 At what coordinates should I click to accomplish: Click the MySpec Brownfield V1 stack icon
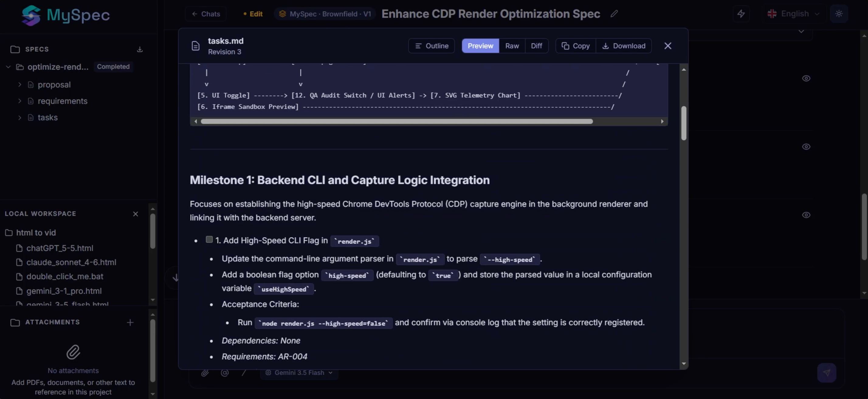pos(283,14)
